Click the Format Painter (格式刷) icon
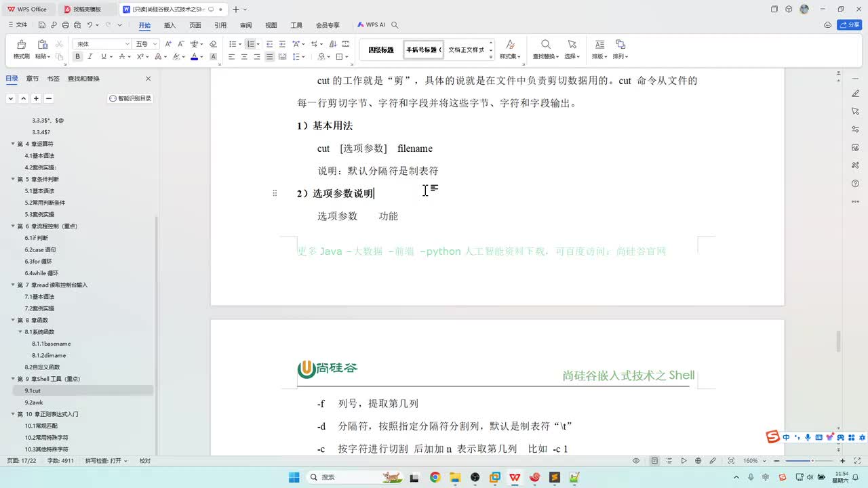 (x=21, y=44)
